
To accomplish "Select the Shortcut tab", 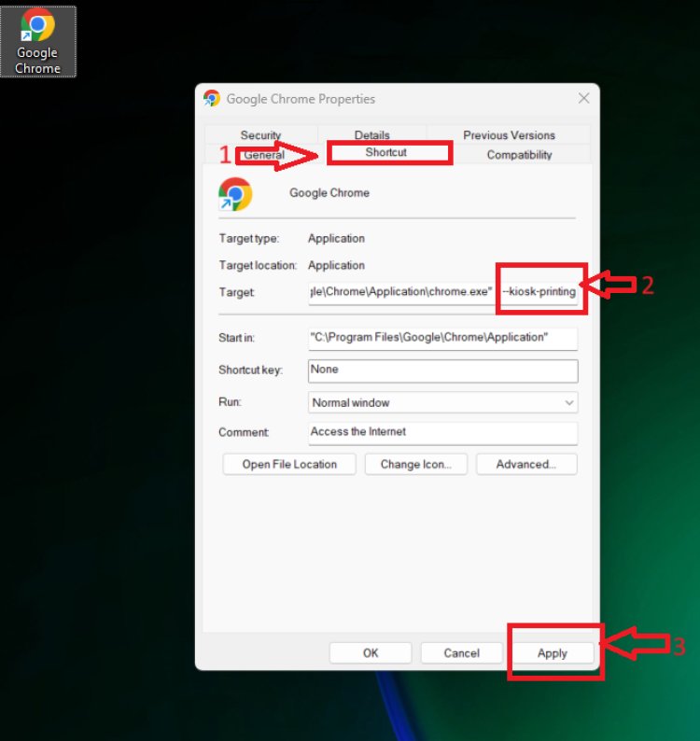I will (x=386, y=152).
